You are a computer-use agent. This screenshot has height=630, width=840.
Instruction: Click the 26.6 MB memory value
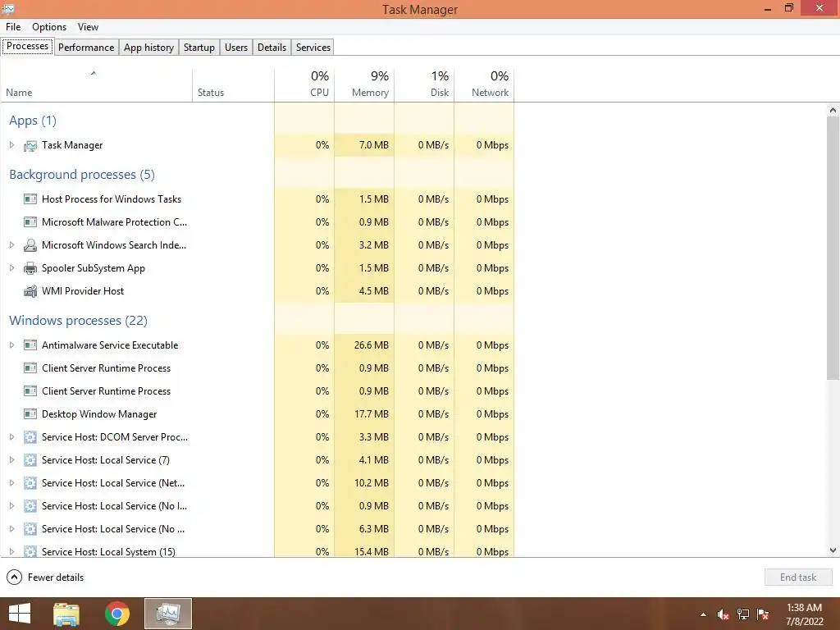pos(372,345)
